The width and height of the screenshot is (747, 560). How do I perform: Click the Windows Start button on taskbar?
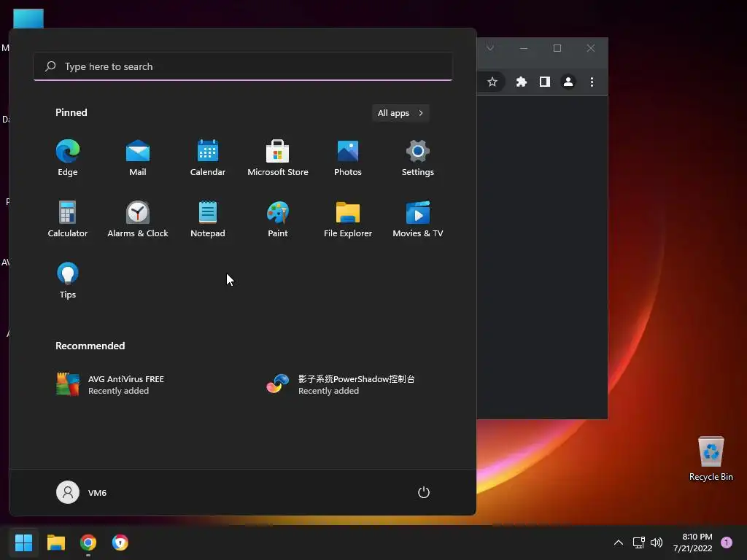pyautogui.click(x=23, y=542)
